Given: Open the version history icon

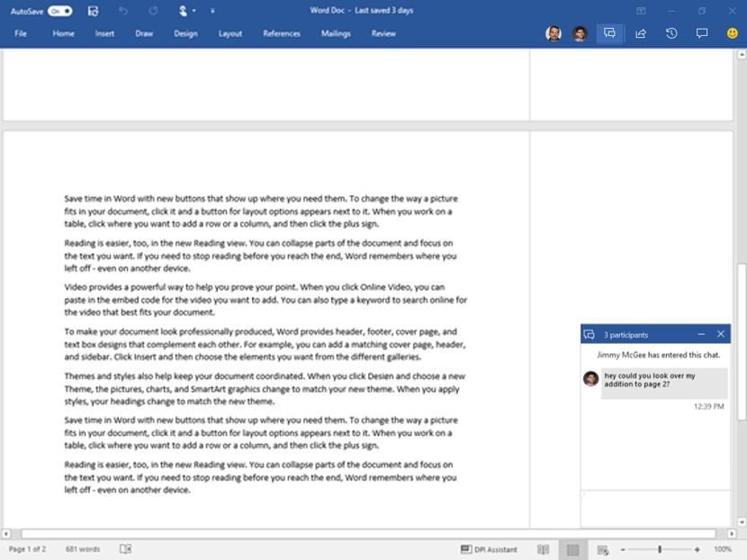Looking at the screenshot, I should 673,32.
